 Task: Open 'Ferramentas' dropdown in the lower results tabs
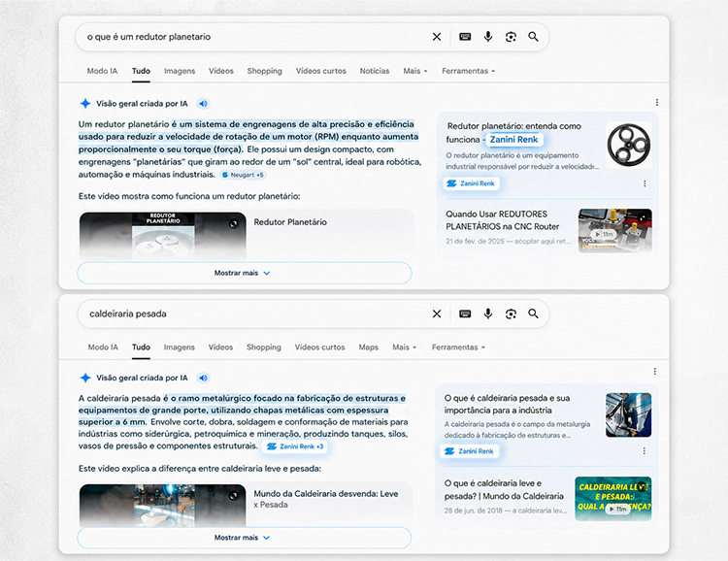click(458, 347)
